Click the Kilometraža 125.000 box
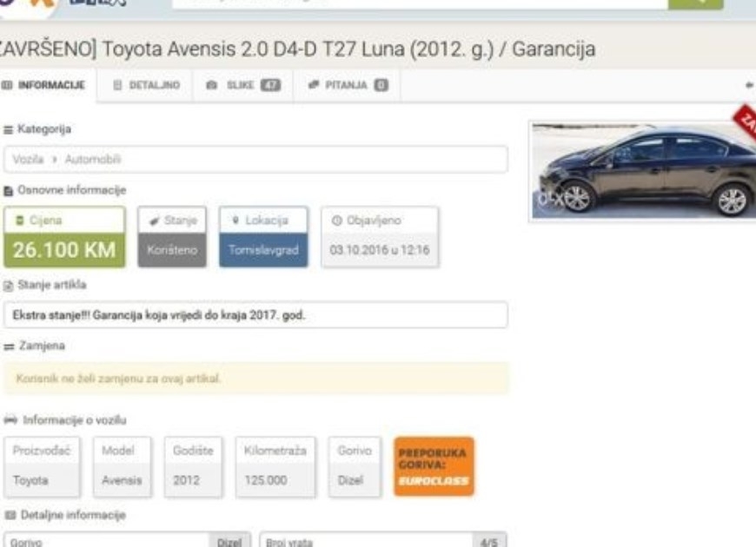Viewport: 756px width, 547px height. [275, 466]
